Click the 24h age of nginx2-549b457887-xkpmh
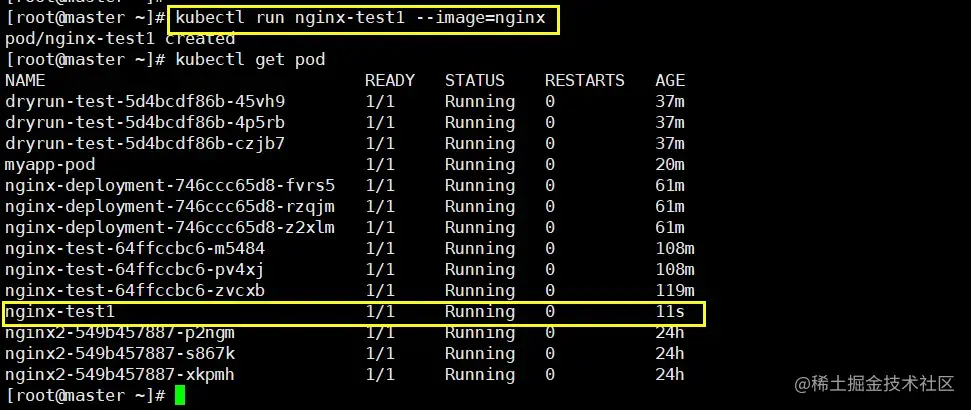Viewport: 971px width, 410px height. click(x=670, y=375)
